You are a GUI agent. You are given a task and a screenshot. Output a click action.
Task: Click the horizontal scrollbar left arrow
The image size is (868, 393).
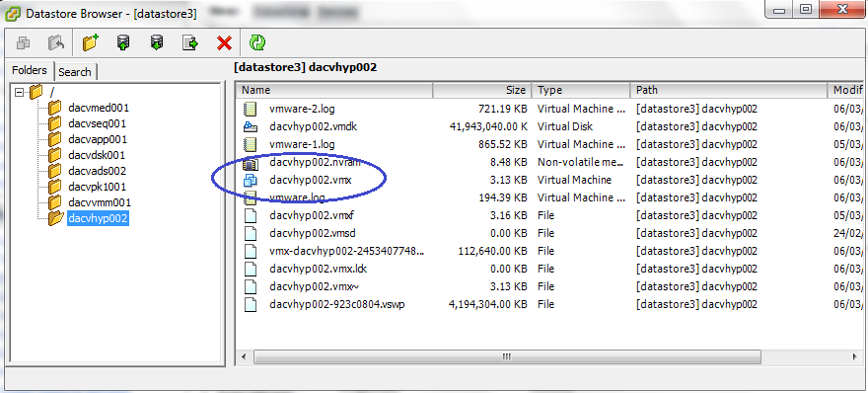(x=243, y=357)
